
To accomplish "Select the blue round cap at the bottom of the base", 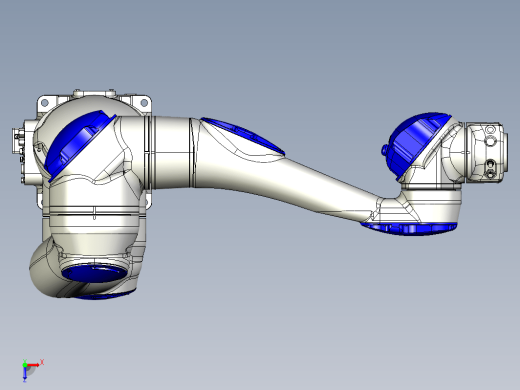I will [95, 273].
